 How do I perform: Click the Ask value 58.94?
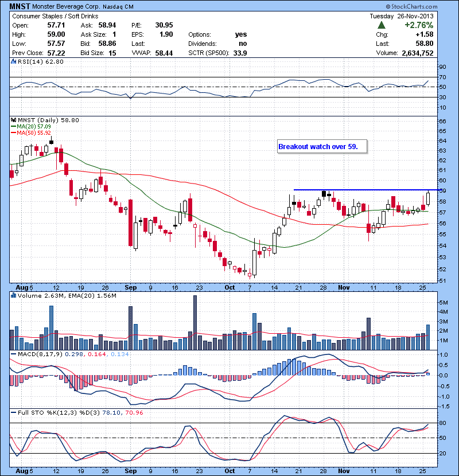tap(107, 25)
